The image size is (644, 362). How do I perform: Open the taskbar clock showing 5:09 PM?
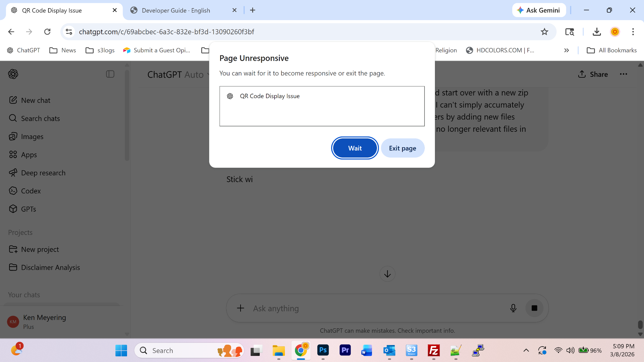click(x=622, y=350)
